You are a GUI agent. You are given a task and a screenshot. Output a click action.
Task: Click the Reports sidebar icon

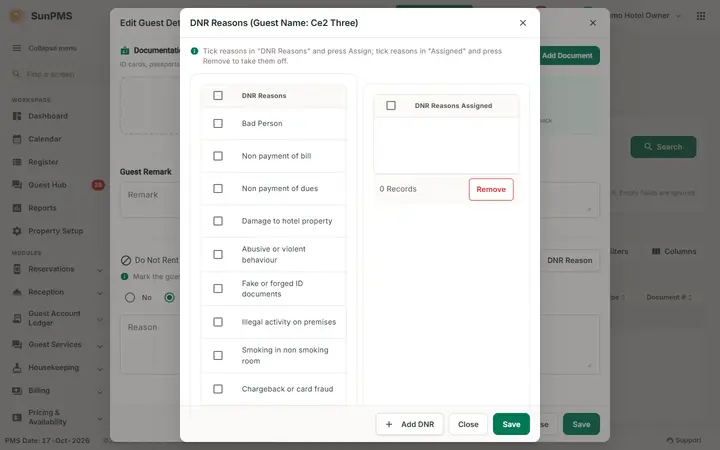pos(17,208)
